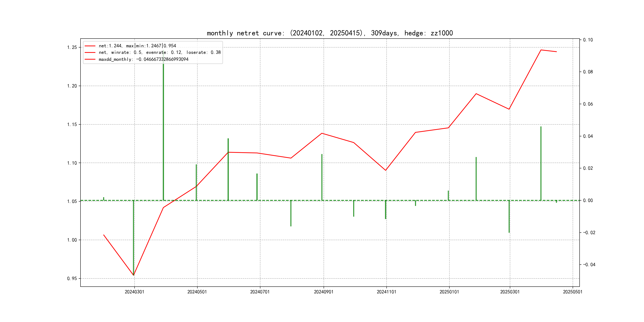
Task: Click the maxdd_monthly legend entry
Action: coord(144,59)
